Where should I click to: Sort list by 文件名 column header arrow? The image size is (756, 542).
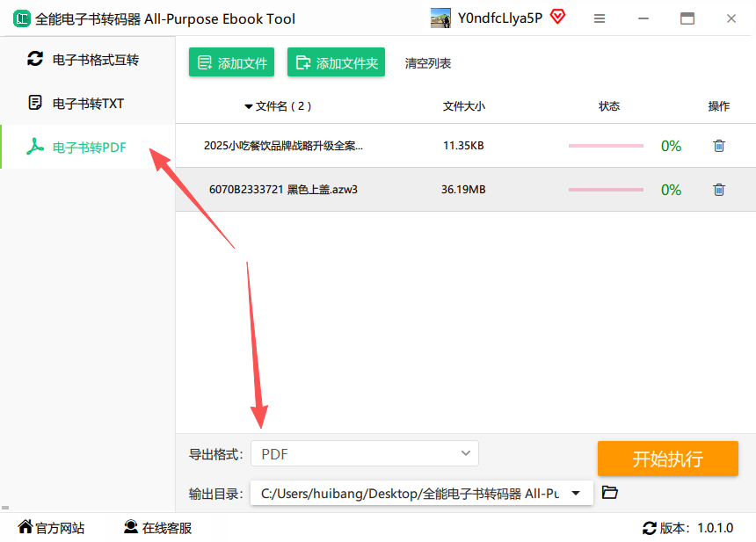point(249,107)
